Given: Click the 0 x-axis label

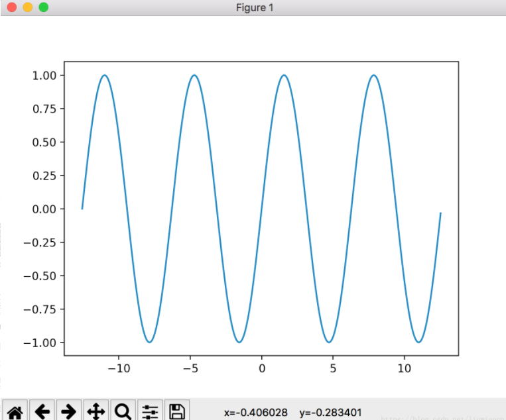Looking at the screenshot, I should tap(262, 368).
